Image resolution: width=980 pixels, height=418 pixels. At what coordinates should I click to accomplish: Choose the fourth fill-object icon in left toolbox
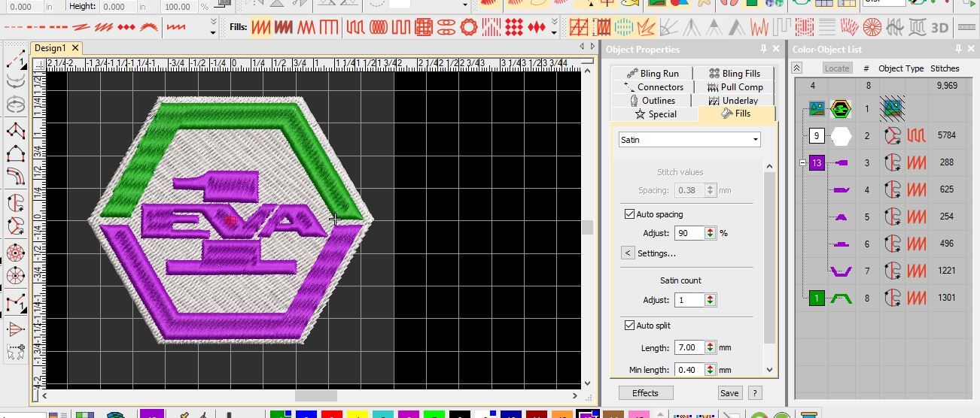click(x=16, y=275)
